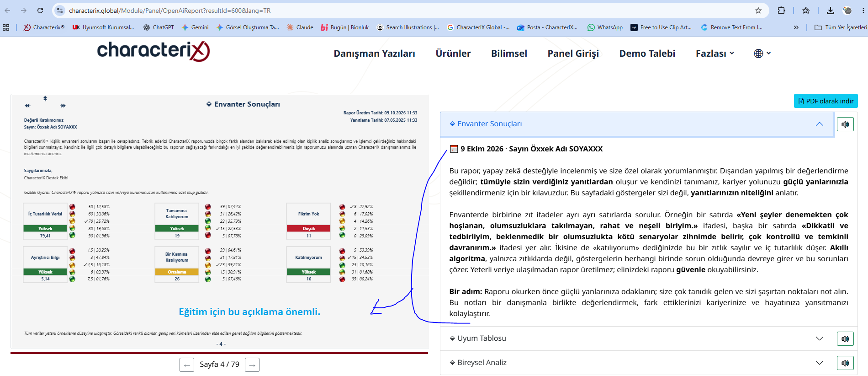Click the İç Tutarlılık Verisi card
The image size is (868, 376).
click(x=45, y=221)
